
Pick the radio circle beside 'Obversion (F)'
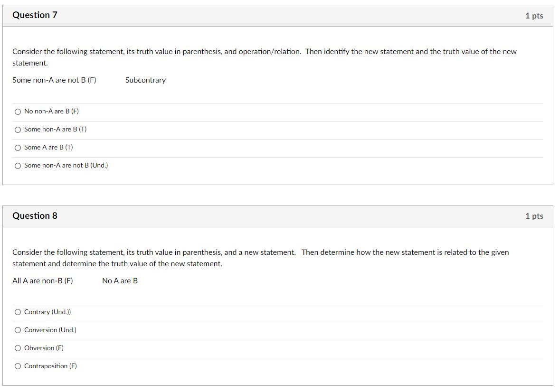point(18,348)
